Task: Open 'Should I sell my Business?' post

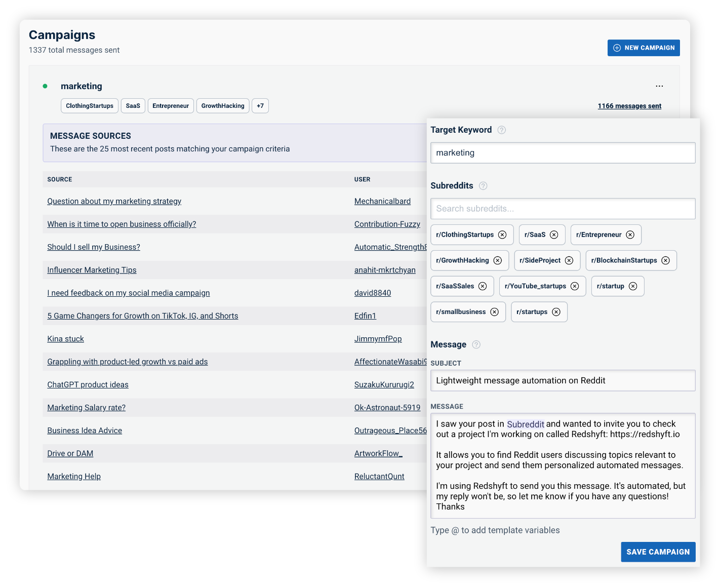Action: tap(94, 247)
